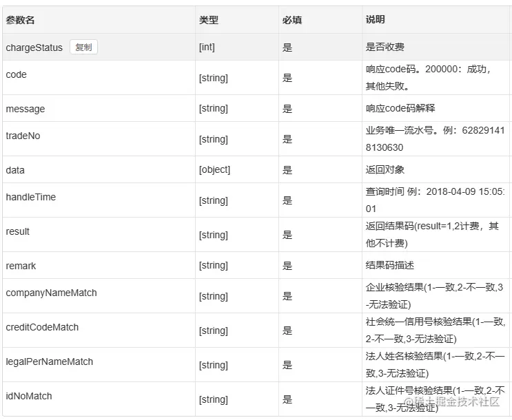
Task: Click the 查询时间 例 description
Action: pos(436,200)
